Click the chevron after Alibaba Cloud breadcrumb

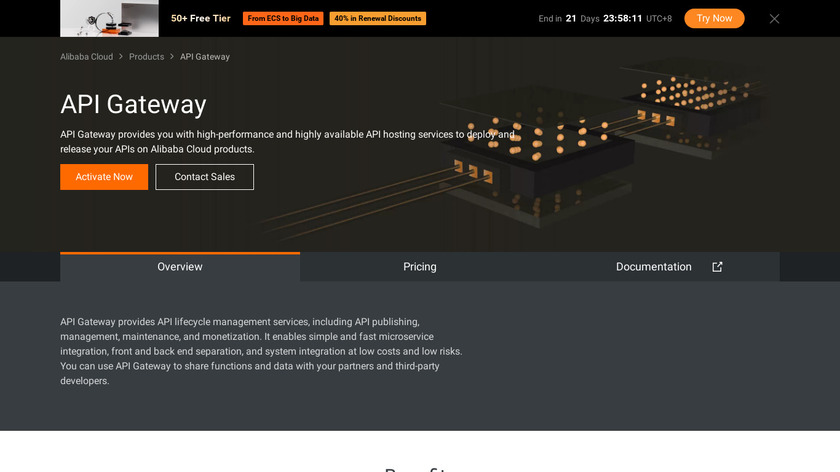(121, 57)
